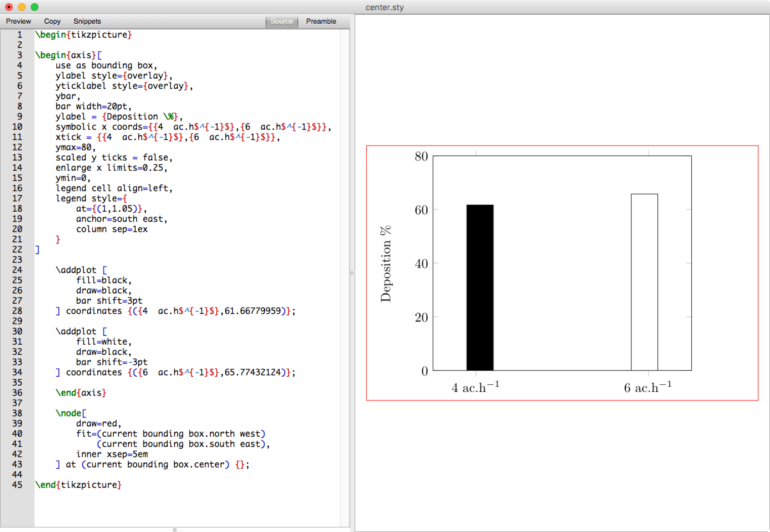770x532 pixels.
Task: Select the Source tab
Action: [x=281, y=21]
